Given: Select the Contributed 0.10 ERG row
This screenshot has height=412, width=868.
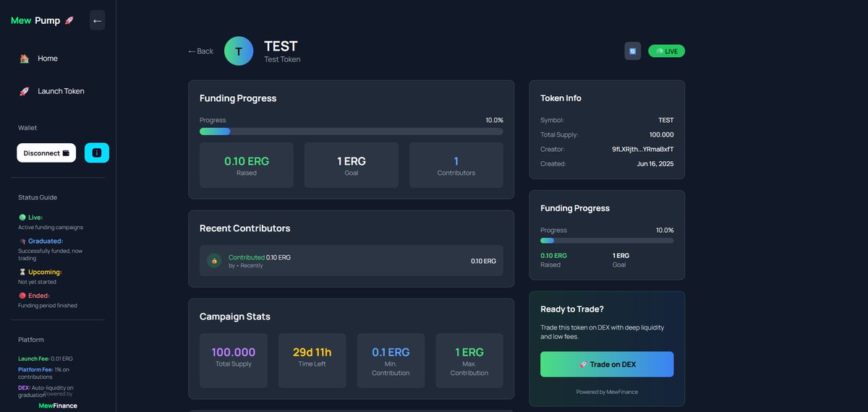Looking at the screenshot, I should (x=352, y=261).
